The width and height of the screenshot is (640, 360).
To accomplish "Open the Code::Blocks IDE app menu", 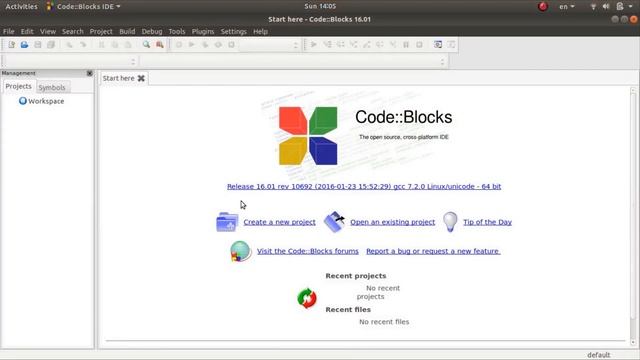I will pos(84,6).
